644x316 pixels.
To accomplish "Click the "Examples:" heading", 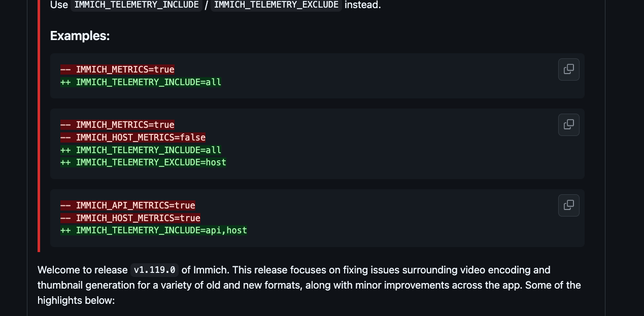I will pos(80,37).
